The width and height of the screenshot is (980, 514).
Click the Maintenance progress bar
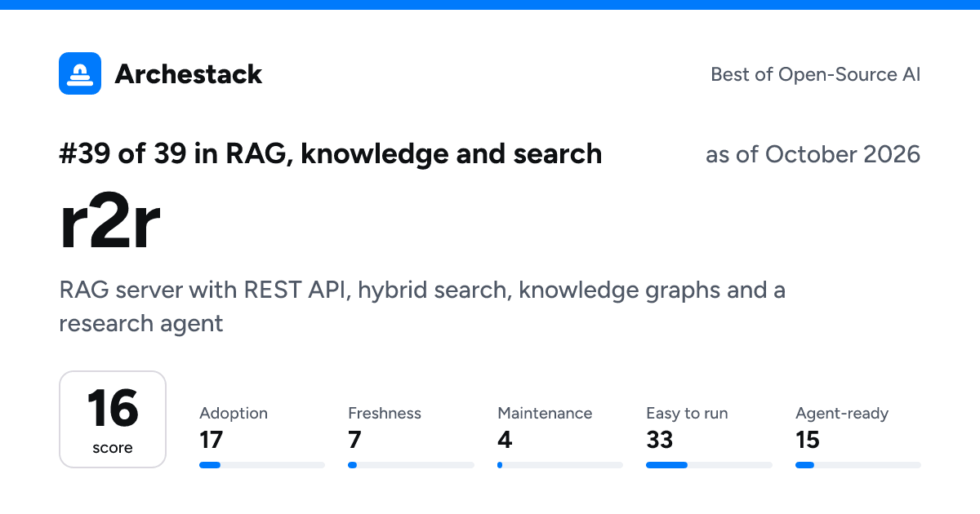(560, 465)
